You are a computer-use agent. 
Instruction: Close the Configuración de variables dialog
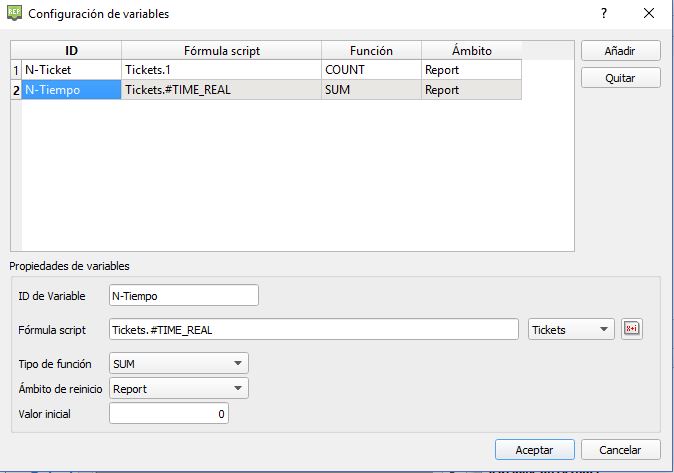(x=649, y=14)
